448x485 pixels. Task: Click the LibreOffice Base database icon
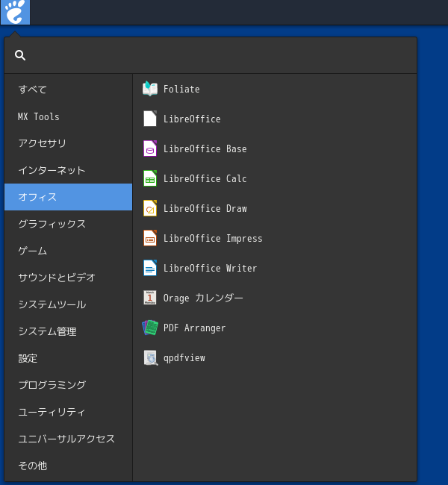pos(150,148)
